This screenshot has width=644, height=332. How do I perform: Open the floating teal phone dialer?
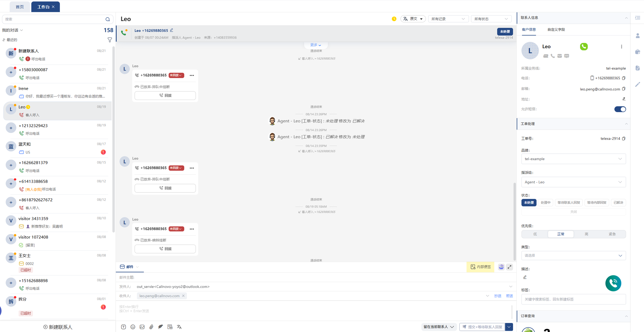(x=613, y=283)
